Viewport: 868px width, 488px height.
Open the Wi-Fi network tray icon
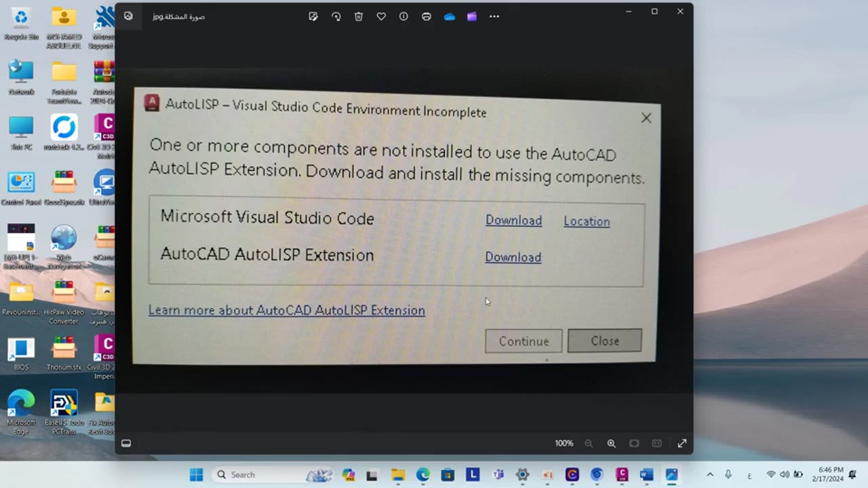pyautogui.click(x=771, y=474)
